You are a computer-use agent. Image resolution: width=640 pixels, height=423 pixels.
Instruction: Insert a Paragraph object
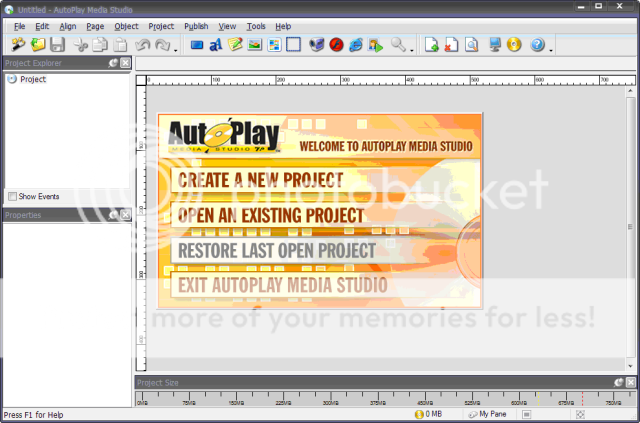tap(235, 45)
